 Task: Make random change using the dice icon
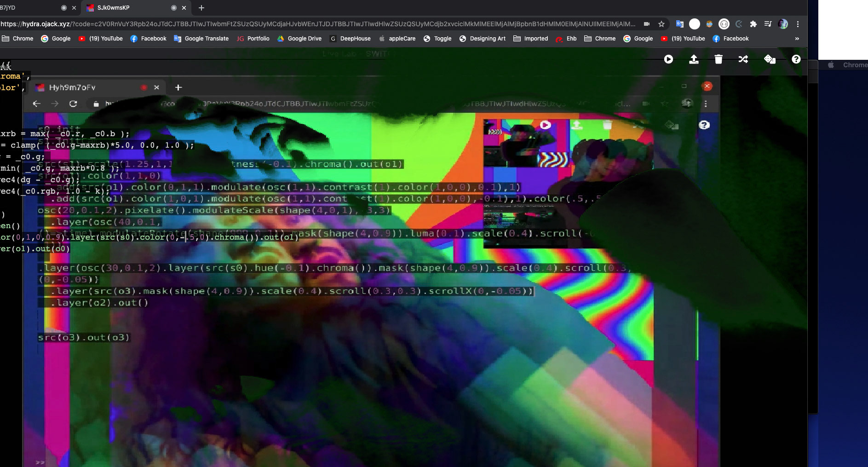tap(770, 59)
